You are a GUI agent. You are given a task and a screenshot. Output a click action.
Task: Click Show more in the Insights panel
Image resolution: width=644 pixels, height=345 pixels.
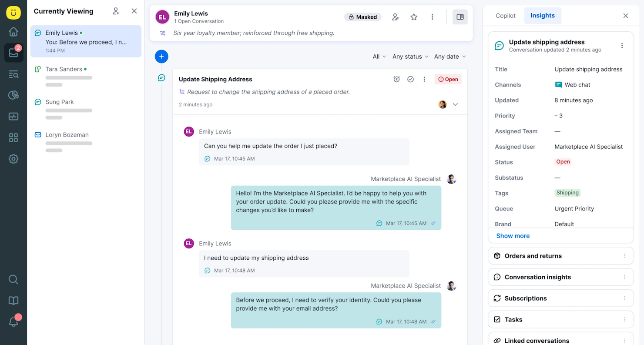click(513, 235)
